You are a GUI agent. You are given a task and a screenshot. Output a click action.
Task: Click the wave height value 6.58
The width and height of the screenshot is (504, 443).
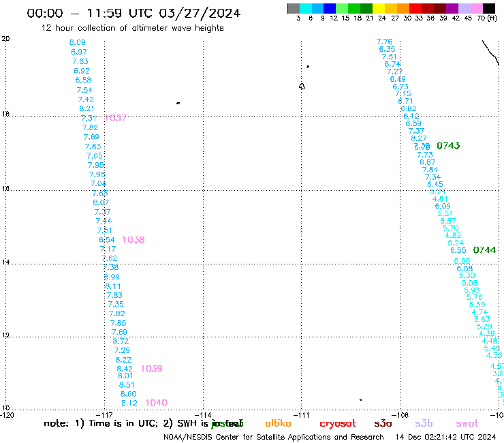click(83, 80)
